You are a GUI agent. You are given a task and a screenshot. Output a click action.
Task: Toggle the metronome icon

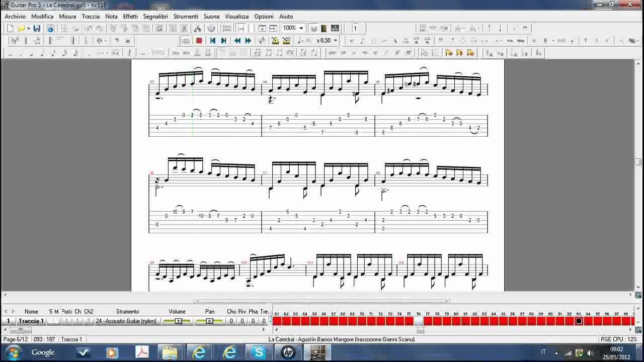point(275,41)
